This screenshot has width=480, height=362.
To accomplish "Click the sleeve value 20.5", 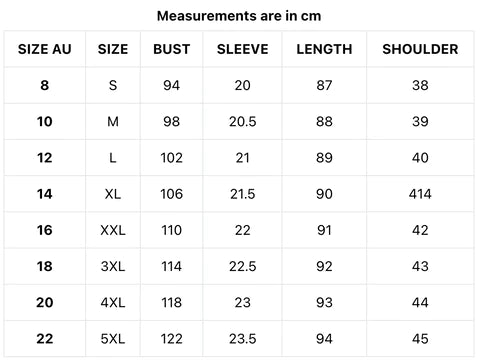I will pos(243,122).
